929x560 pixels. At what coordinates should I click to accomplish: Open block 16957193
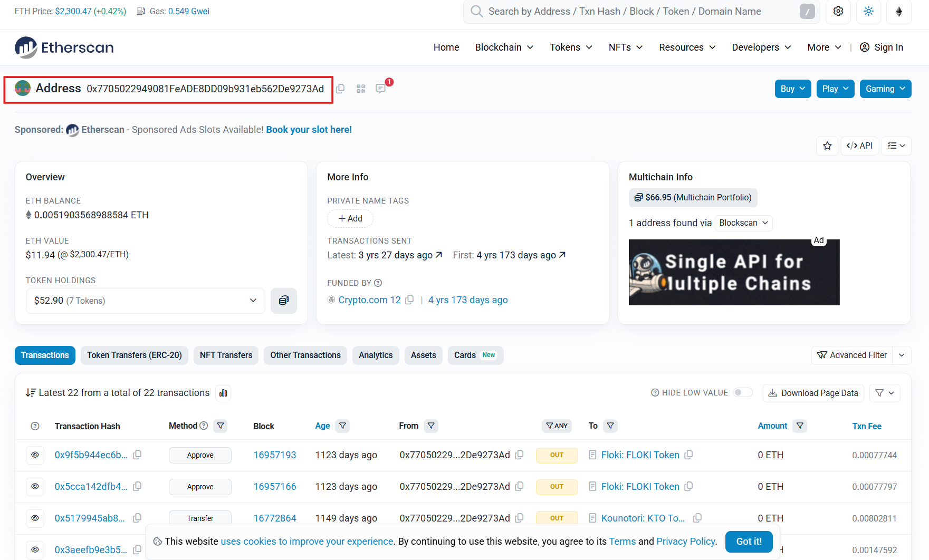click(275, 455)
